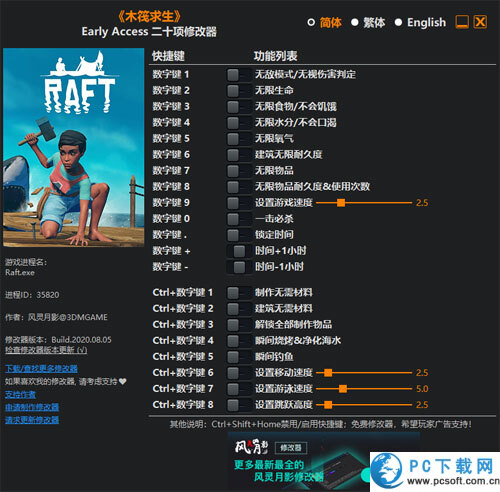Viewport: 500px width, 492px height.
Task: Toggle 瞬间钓鱼 switch
Action: point(239,357)
